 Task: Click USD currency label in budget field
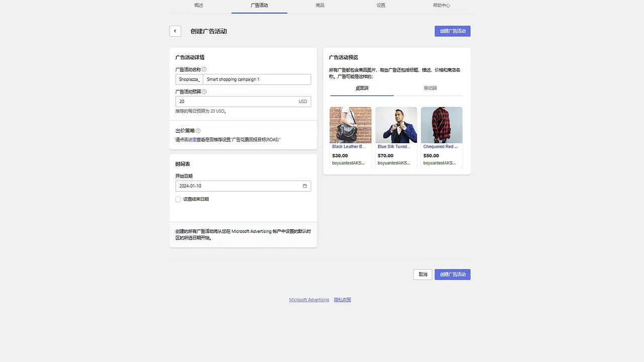pos(303,102)
